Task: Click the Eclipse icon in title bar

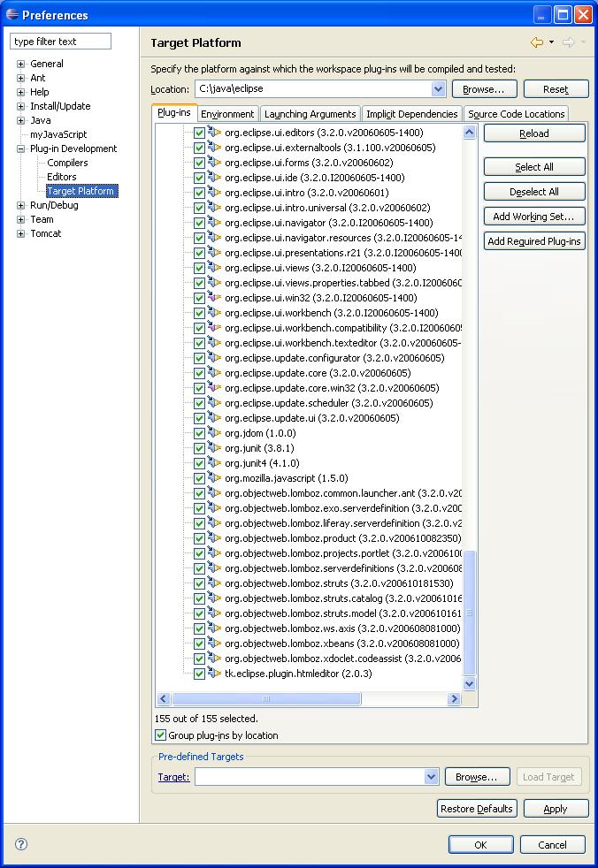Action: click(12, 14)
